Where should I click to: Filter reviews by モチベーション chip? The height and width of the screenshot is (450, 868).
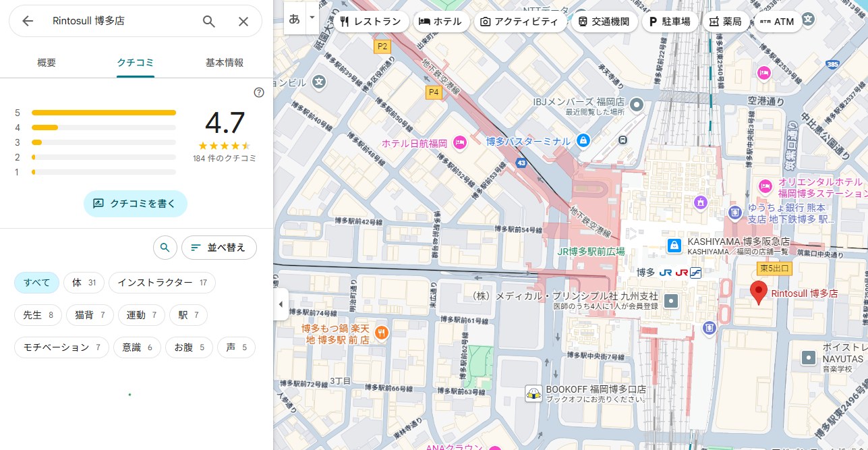(61, 347)
